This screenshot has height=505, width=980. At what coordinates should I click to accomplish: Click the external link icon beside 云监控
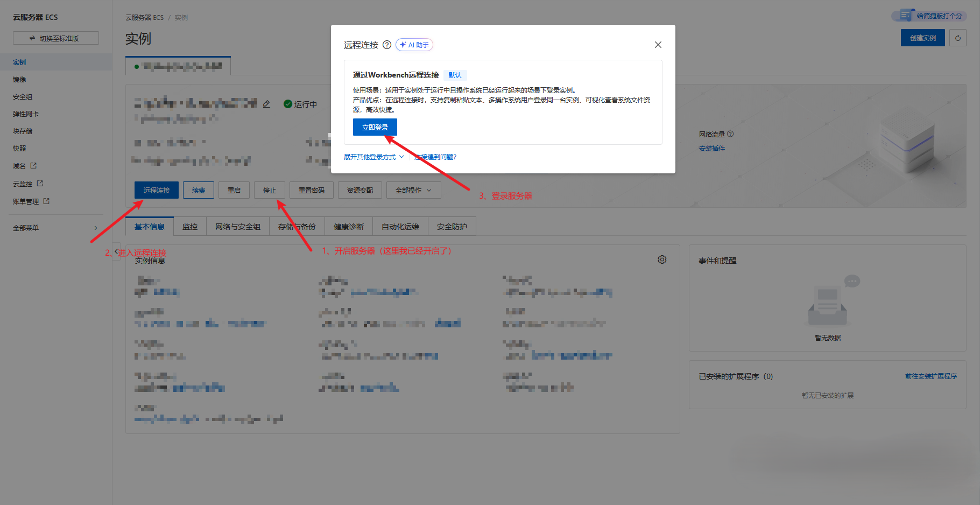click(x=40, y=183)
